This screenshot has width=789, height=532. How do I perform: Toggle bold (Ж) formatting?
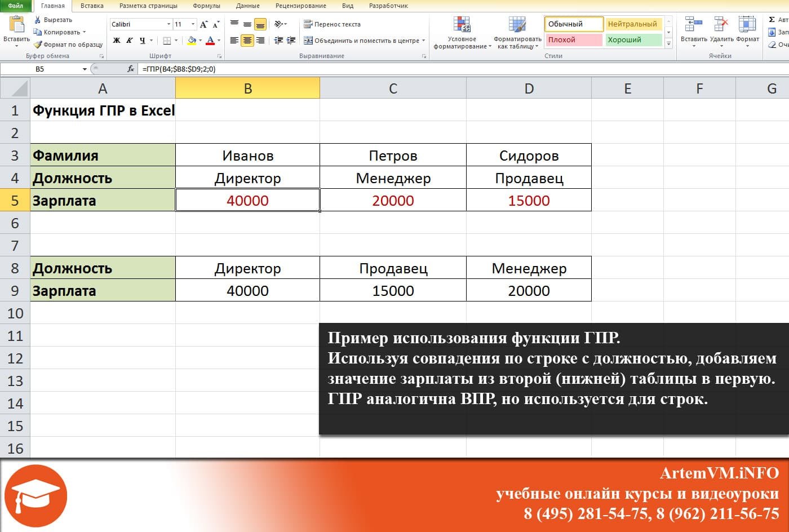click(117, 41)
